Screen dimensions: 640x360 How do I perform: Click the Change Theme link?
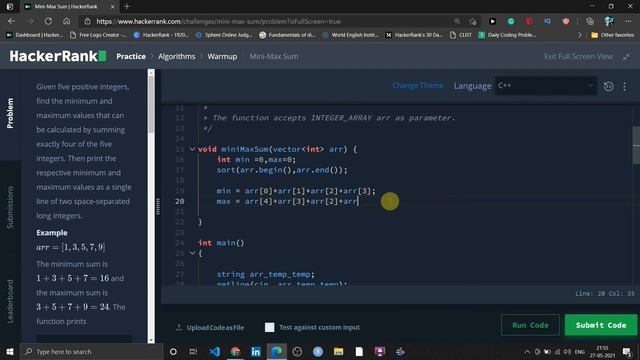click(x=417, y=85)
